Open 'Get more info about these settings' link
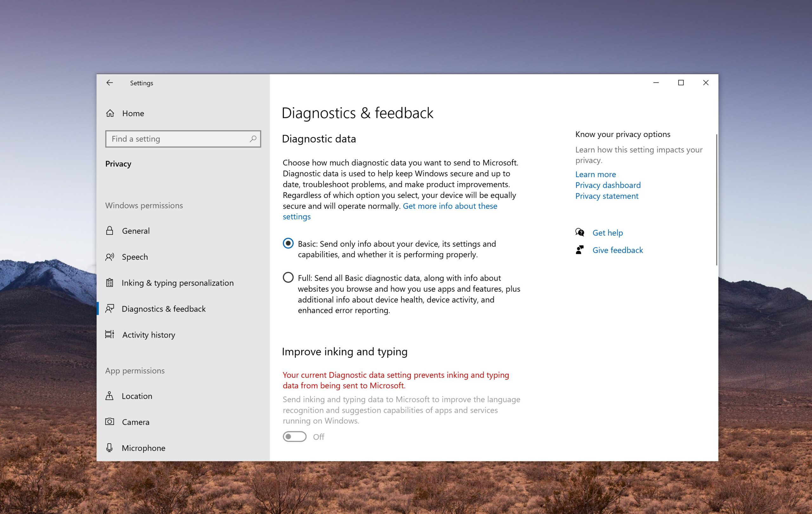The height and width of the screenshot is (514, 812). coord(450,206)
